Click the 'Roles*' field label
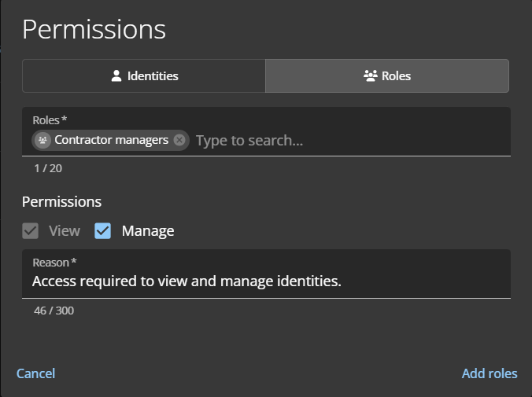The height and width of the screenshot is (397, 532). 50,119
